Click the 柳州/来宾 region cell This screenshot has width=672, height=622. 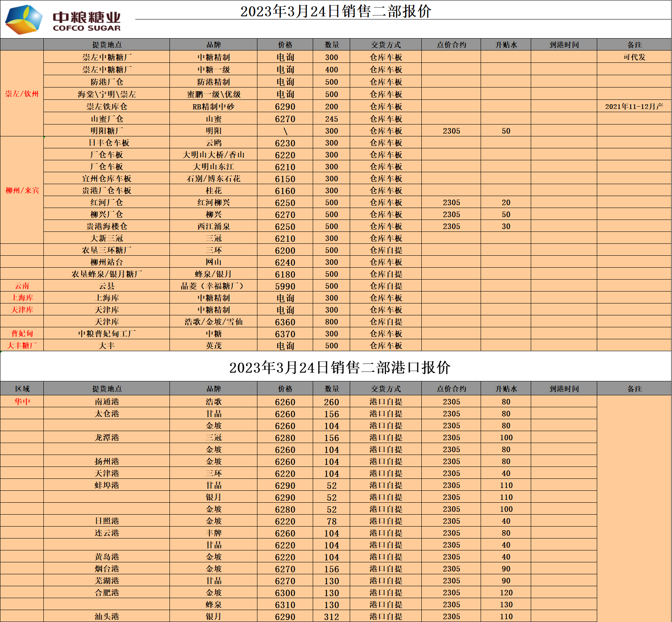[x=22, y=190]
